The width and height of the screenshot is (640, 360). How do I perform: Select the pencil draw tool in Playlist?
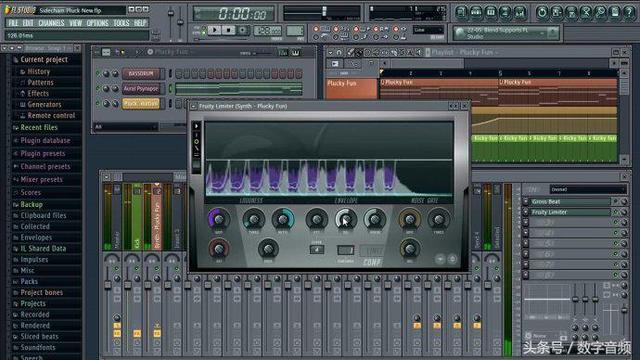pyautogui.click(x=351, y=52)
